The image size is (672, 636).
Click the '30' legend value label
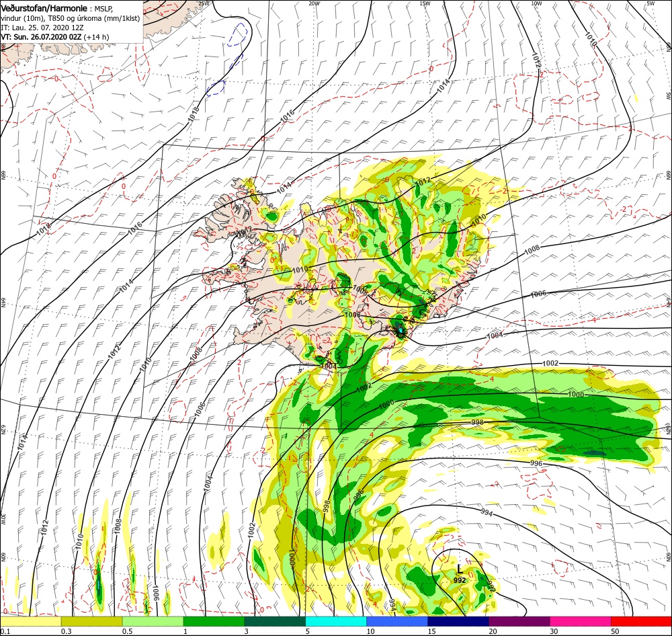[554, 631]
